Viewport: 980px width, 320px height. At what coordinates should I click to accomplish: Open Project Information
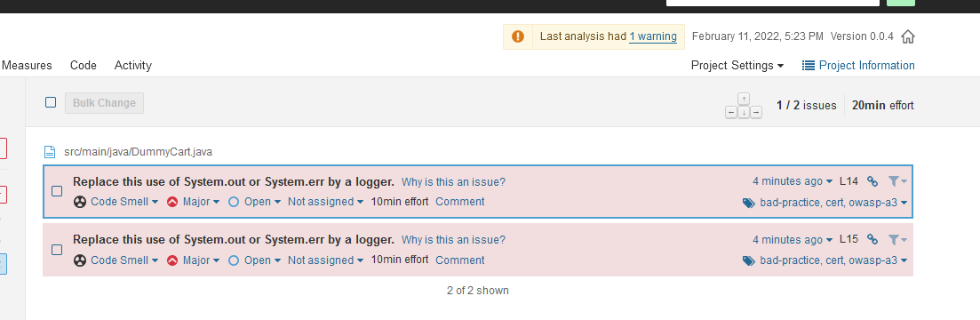858,65
